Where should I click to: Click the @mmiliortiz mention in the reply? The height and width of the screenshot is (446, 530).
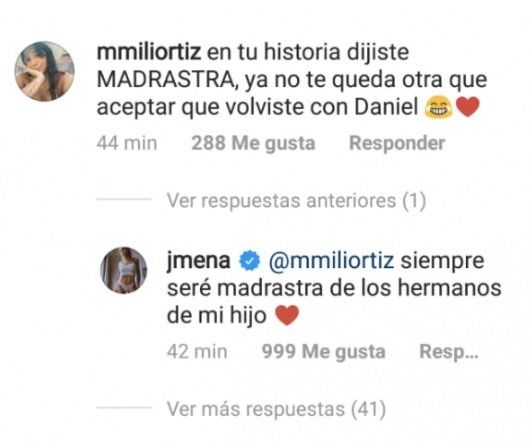click(331, 261)
